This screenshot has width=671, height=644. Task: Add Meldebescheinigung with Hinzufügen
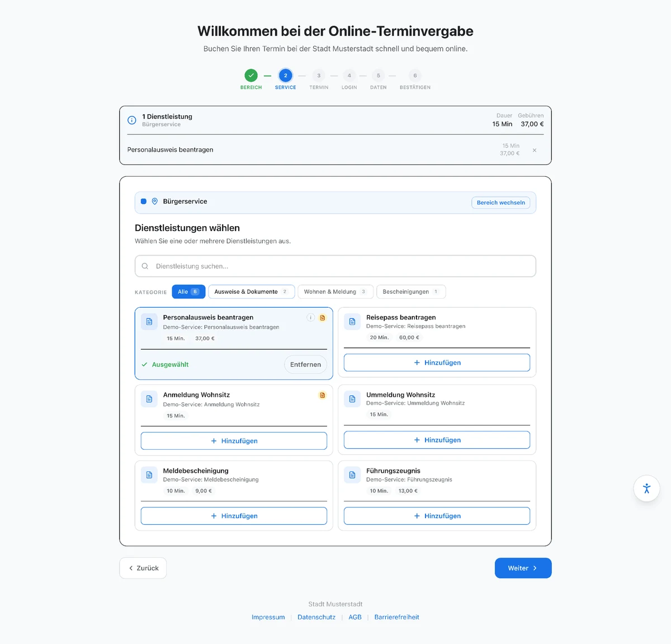234,516
